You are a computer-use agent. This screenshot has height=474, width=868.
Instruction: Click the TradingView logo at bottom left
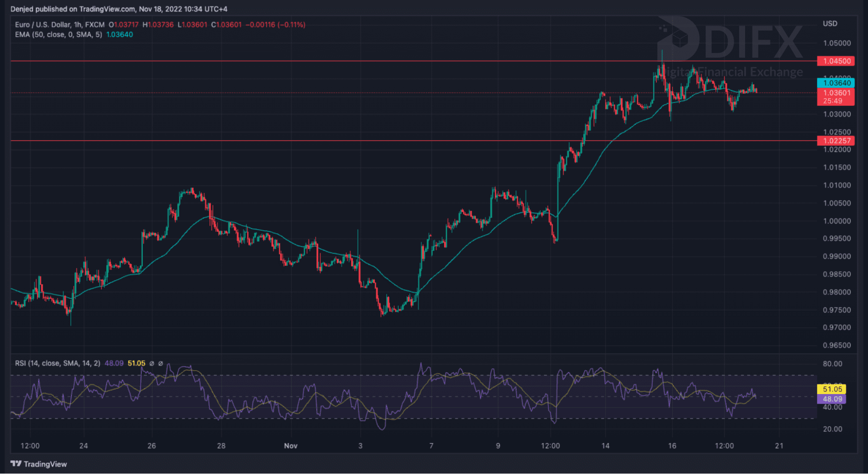pos(39,464)
